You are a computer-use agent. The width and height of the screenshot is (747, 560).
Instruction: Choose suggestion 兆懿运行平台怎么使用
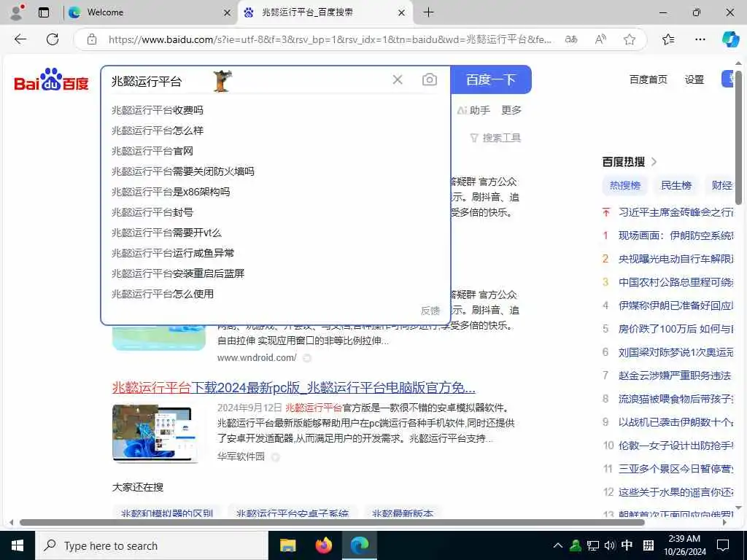click(x=276, y=295)
